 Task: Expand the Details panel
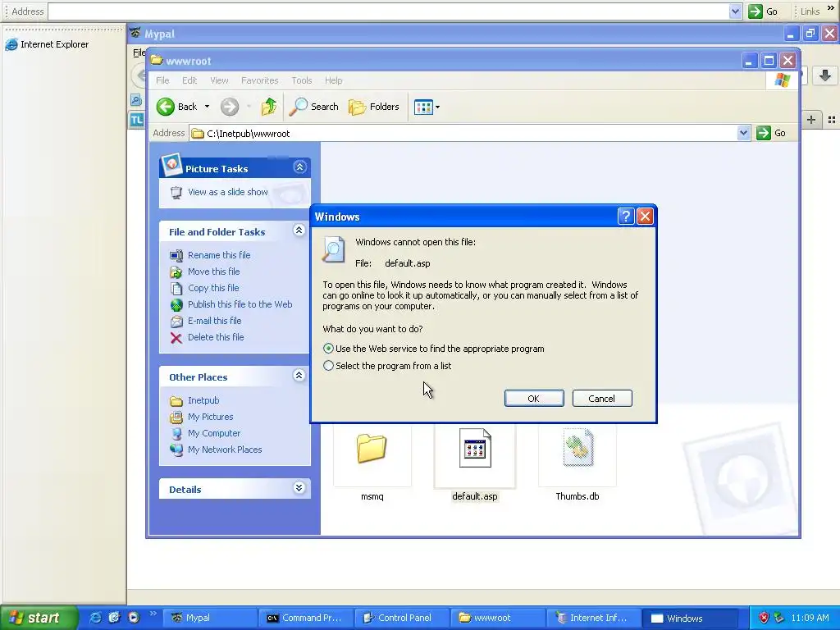[x=299, y=488]
